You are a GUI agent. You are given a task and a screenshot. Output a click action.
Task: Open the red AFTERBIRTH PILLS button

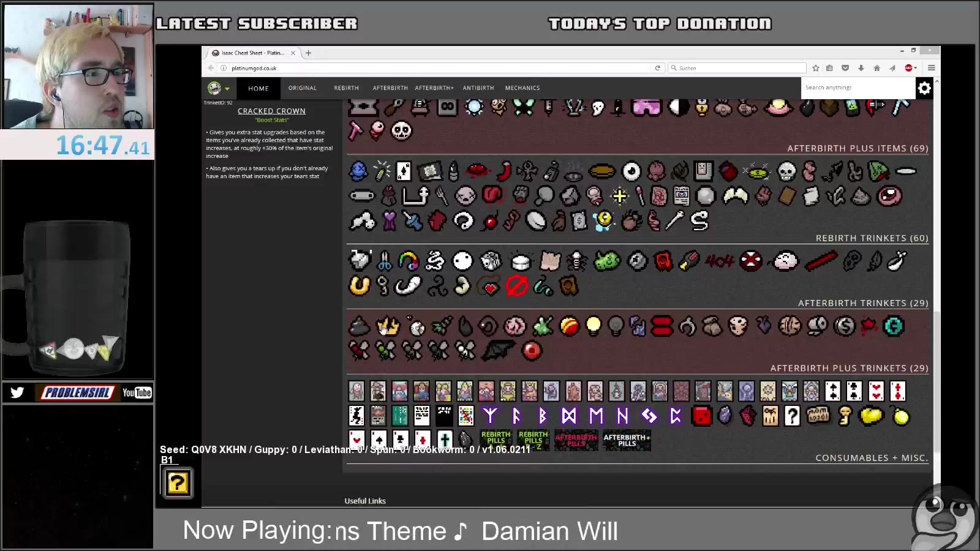point(576,440)
